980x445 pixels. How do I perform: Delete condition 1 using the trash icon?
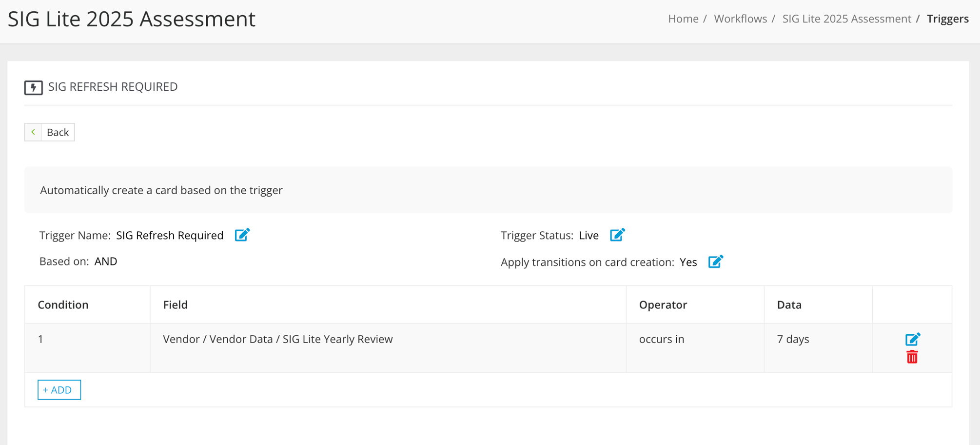(x=912, y=357)
